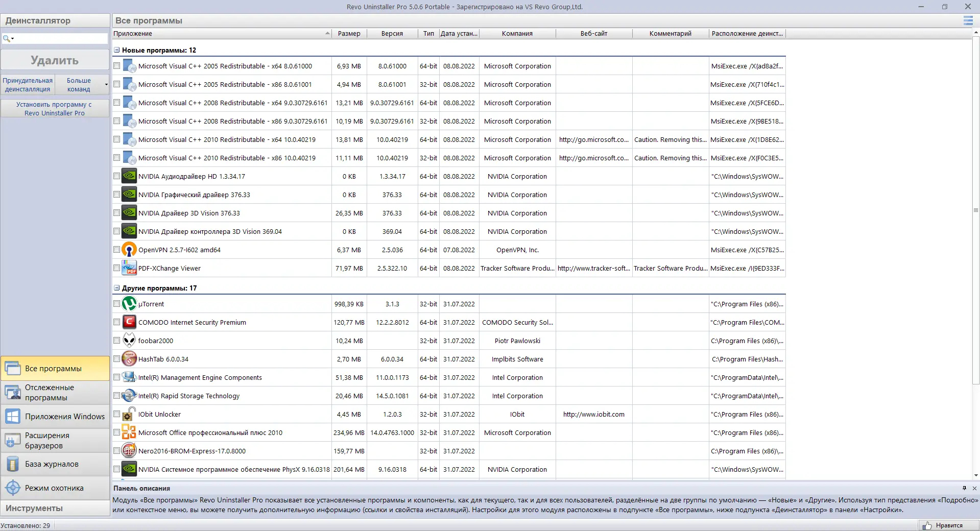Click the Удалить uninstall button

55,60
